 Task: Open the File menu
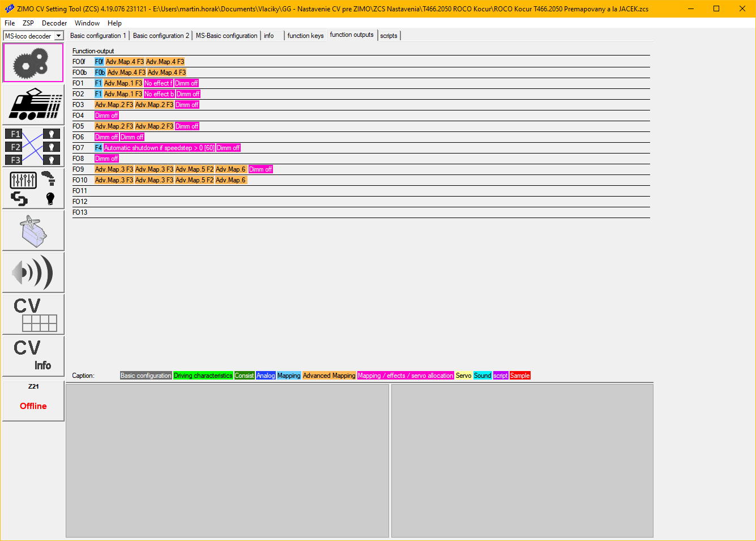pos(10,23)
